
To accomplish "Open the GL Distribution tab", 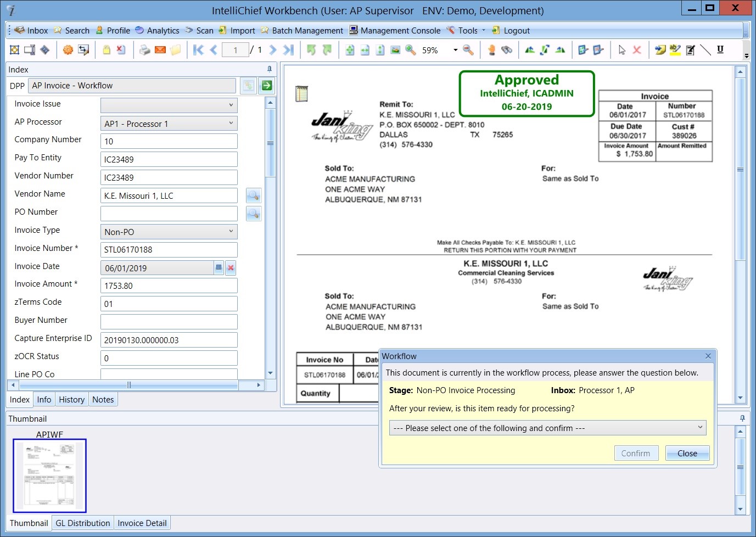I will (82, 523).
